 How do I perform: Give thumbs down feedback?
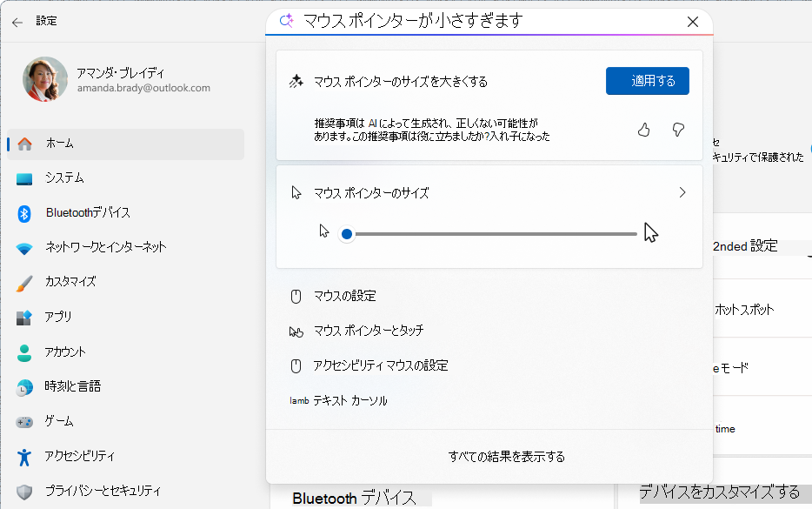[x=678, y=130]
